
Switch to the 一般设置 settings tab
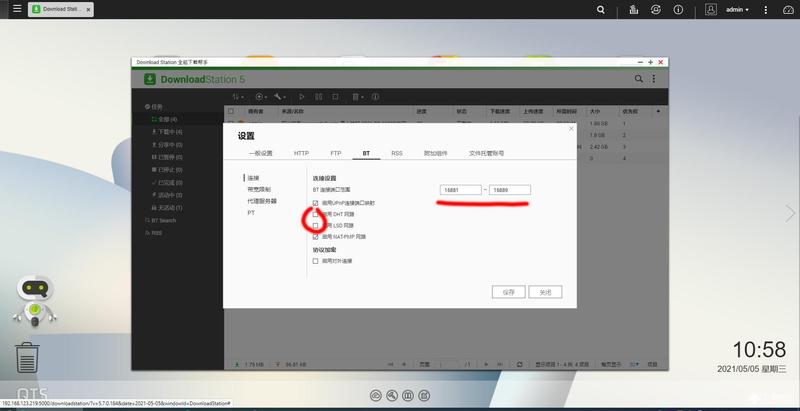click(261, 153)
